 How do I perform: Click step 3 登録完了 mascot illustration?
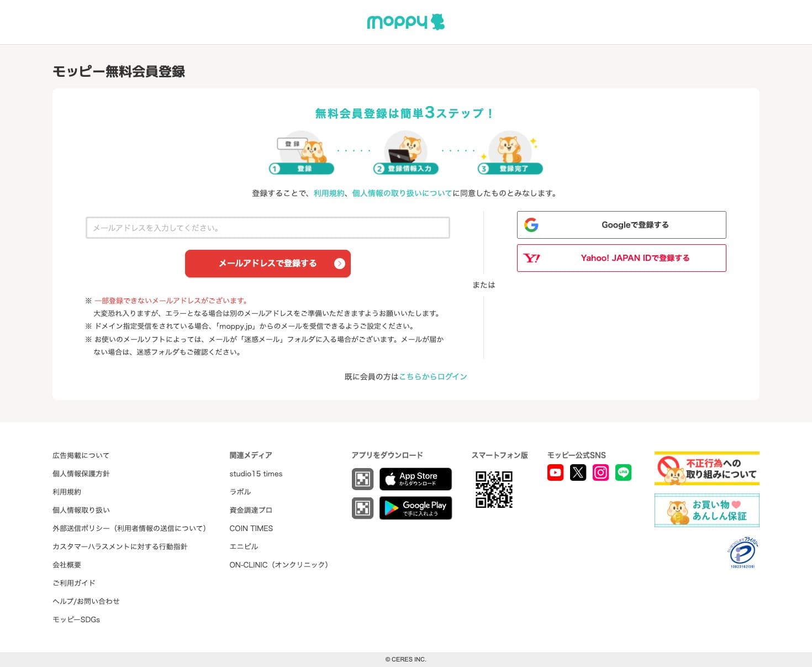coord(510,153)
